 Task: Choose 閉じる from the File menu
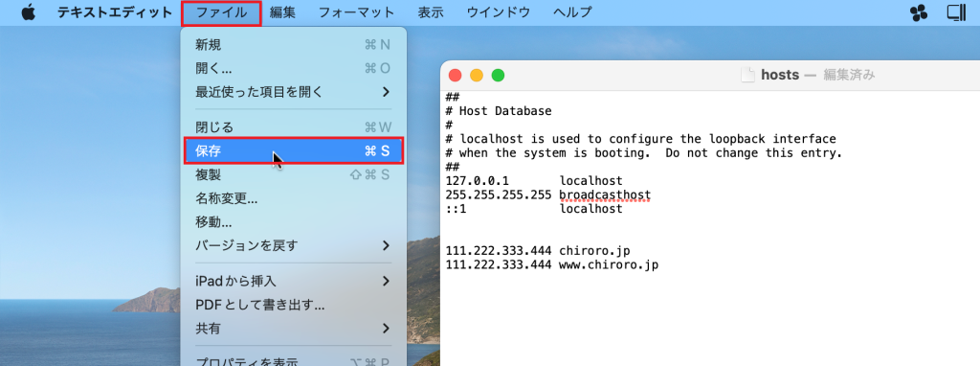(x=293, y=127)
